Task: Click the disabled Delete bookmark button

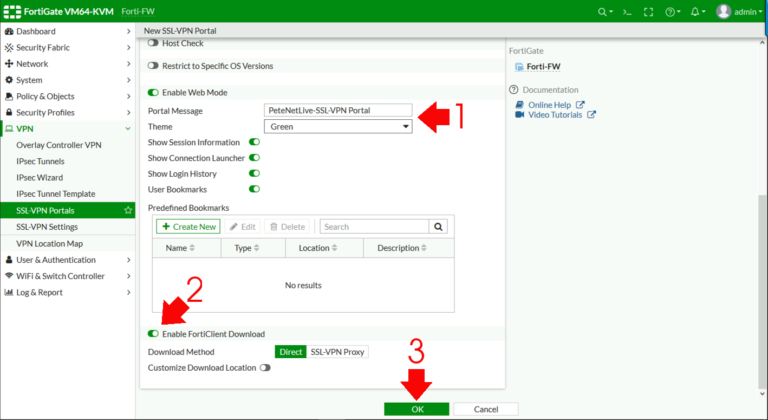Action: (x=288, y=226)
